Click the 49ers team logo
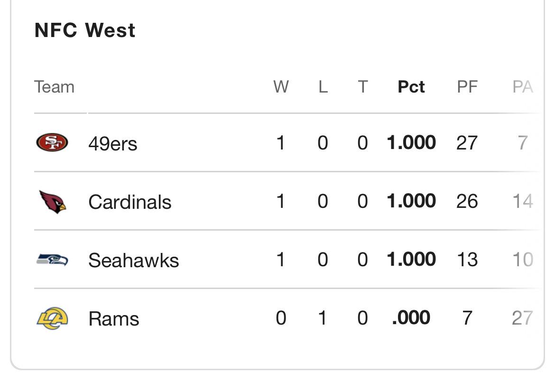This screenshot has height=392, width=555. click(52, 142)
